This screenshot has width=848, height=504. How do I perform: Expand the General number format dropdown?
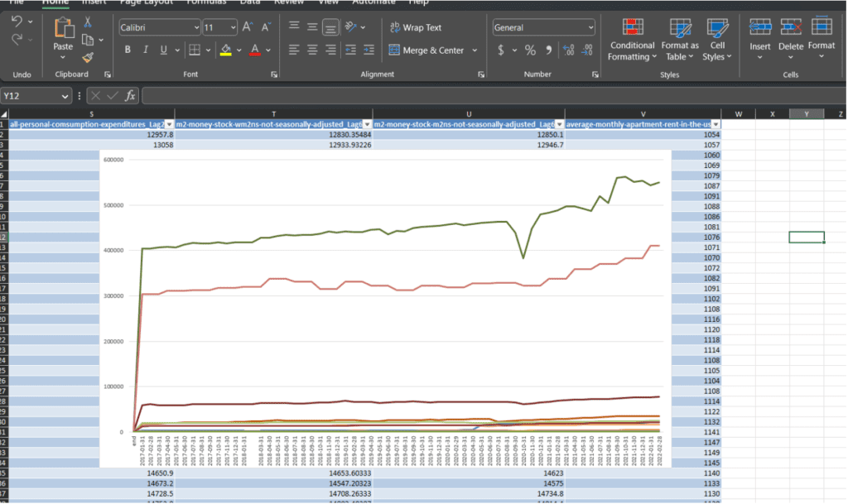[x=590, y=27]
